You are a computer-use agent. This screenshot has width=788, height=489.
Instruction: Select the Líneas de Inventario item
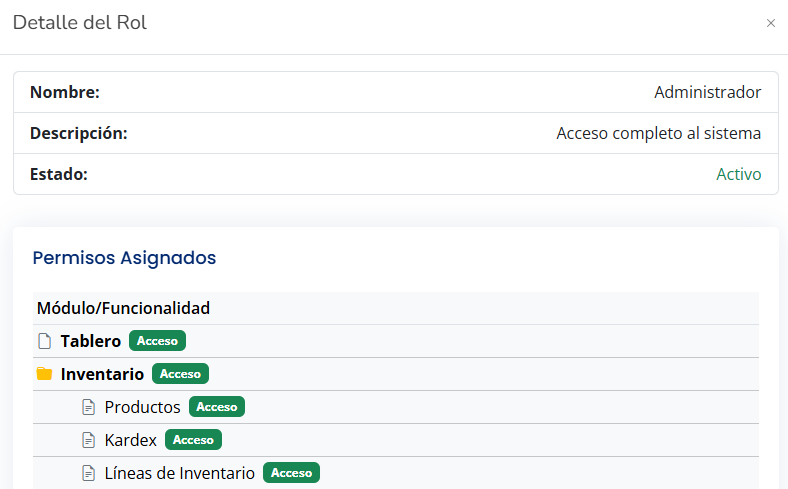[x=179, y=473]
